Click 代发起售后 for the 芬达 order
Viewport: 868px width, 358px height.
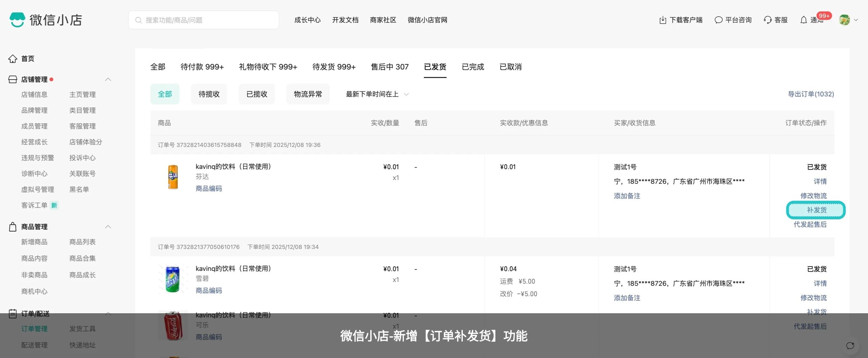(810, 224)
